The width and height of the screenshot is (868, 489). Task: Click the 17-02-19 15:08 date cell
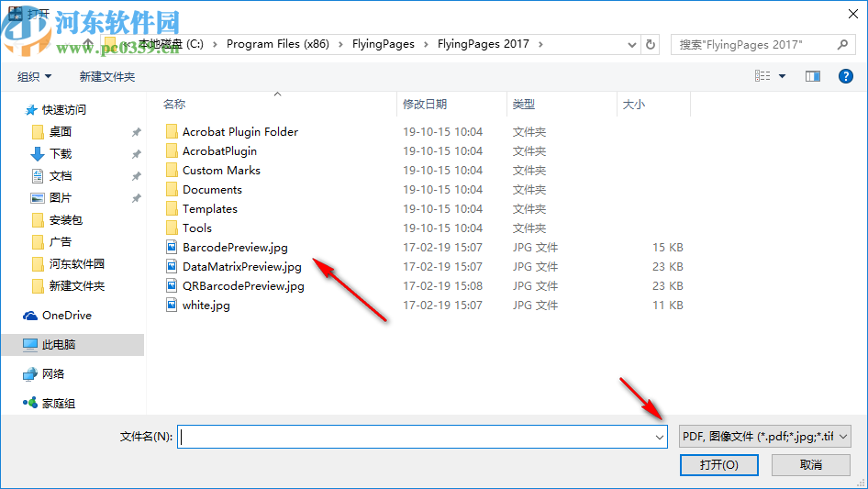point(442,285)
